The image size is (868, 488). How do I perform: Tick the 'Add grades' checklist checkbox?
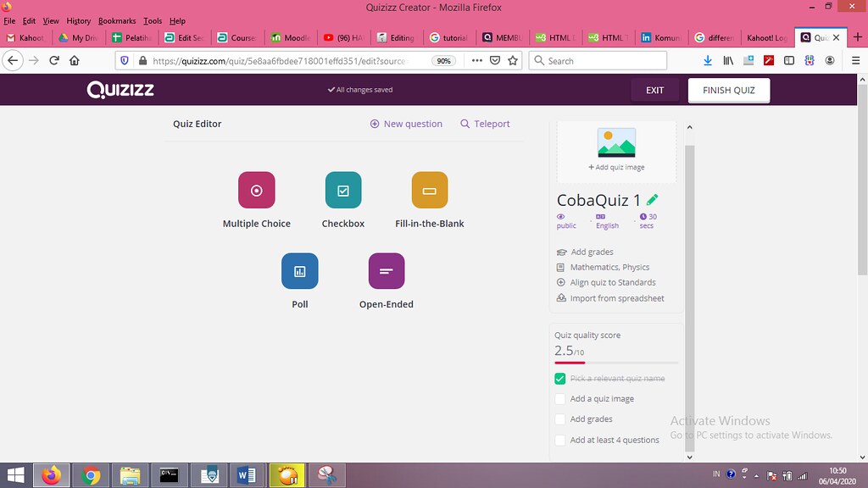[559, 419]
